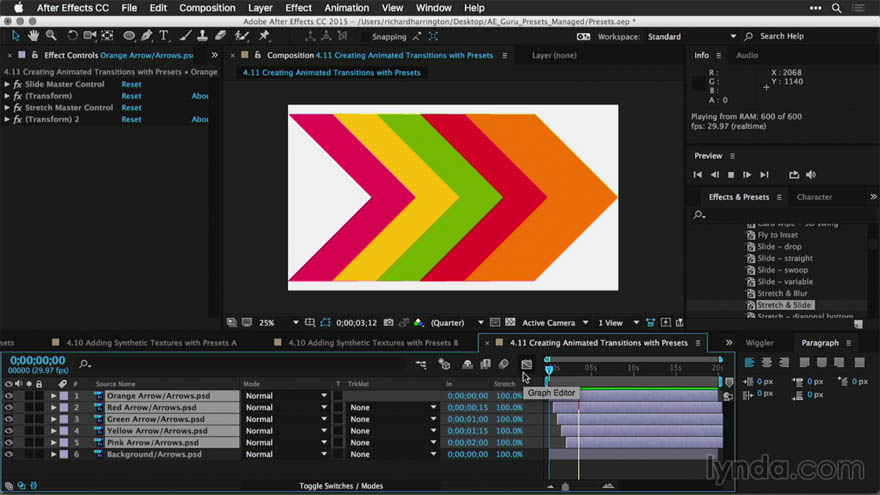Switch to the Character tab
This screenshot has height=495, width=880.
pyautogui.click(x=814, y=197)
